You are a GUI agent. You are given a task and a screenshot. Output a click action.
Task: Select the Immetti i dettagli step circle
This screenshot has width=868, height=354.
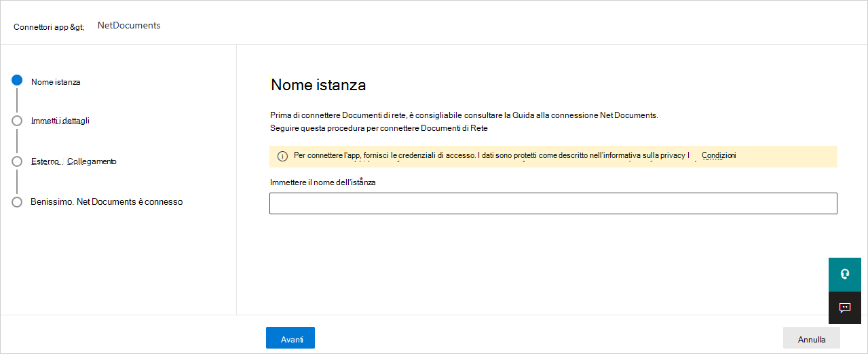pyautogui.click(x=17, y=121)
